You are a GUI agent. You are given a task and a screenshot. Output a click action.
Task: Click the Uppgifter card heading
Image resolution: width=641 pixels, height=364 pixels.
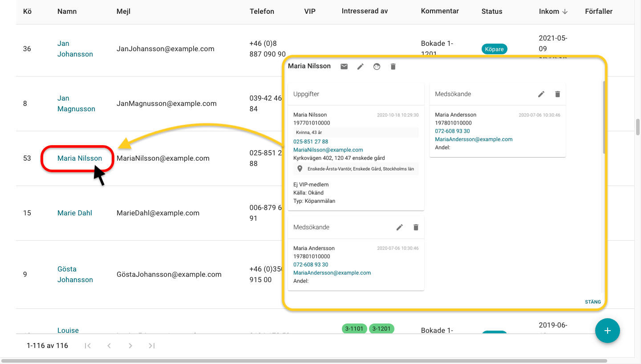306,94
